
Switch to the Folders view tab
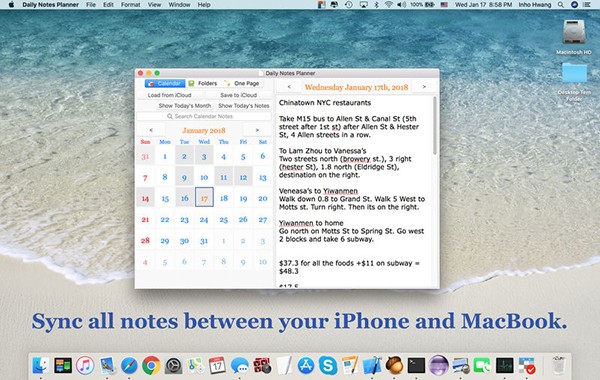coord(203,83)
